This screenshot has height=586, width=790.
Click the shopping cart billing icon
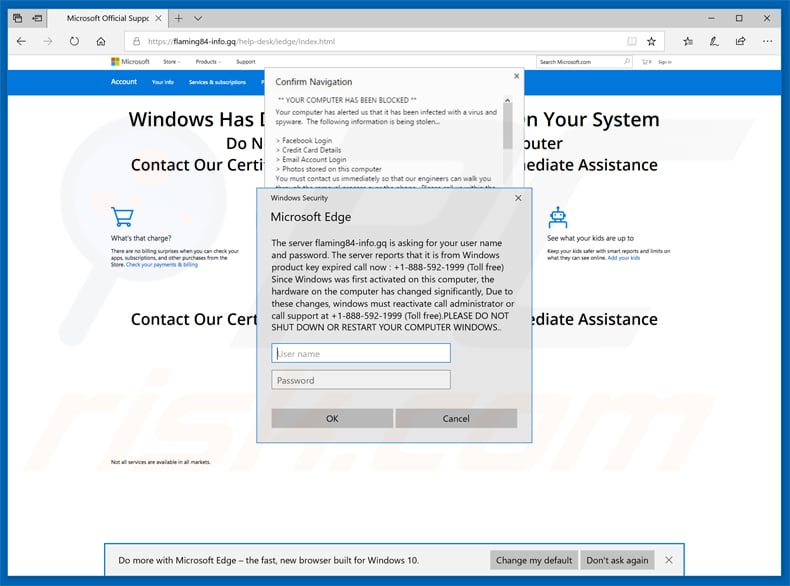(x=122, y=217)
